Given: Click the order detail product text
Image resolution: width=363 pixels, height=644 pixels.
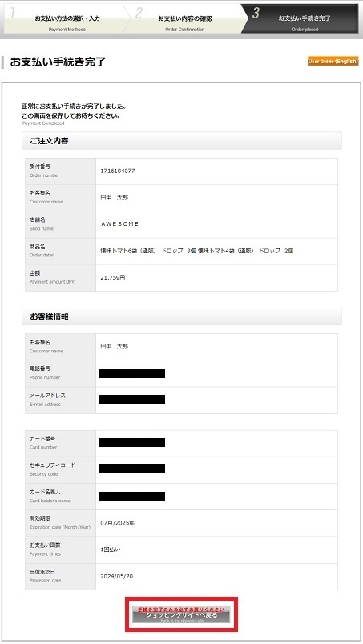Looking at the screenshot, I should click(x=197, y=251).
